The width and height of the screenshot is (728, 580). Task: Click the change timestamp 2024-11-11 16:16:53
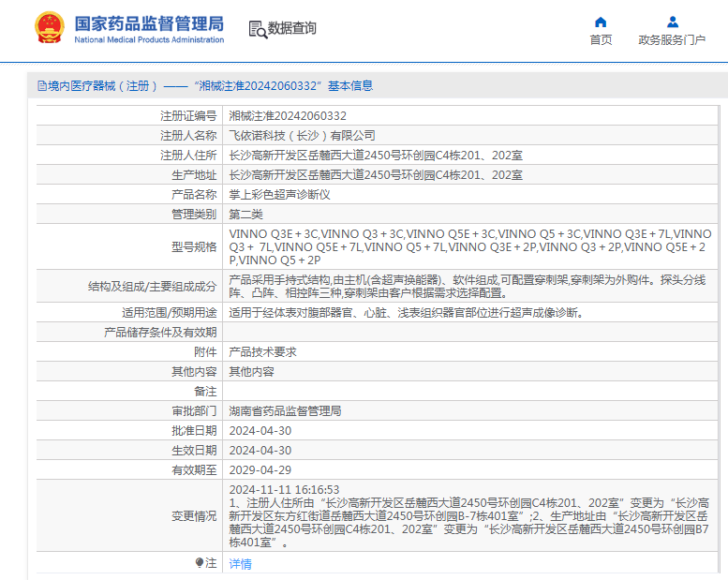coord(285,489)
